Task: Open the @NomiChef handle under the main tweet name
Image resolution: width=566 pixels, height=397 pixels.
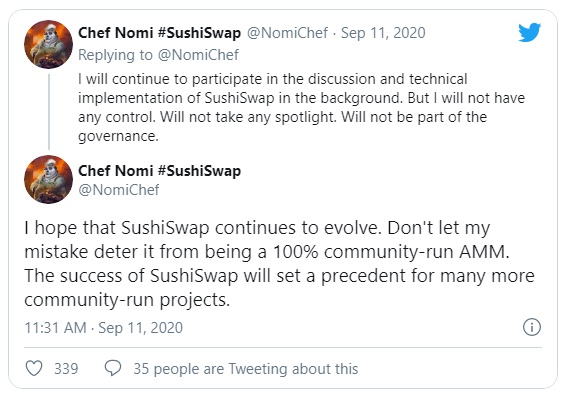Action: [119, 190]
